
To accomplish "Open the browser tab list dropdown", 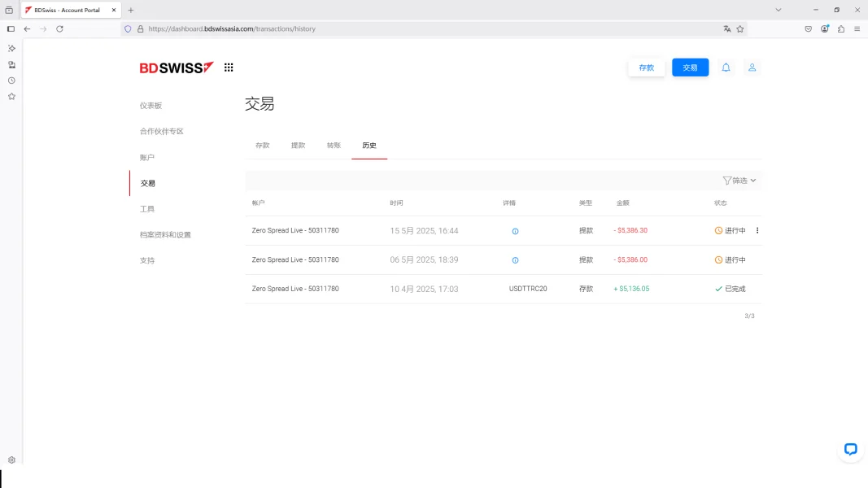I will point(778,10).
